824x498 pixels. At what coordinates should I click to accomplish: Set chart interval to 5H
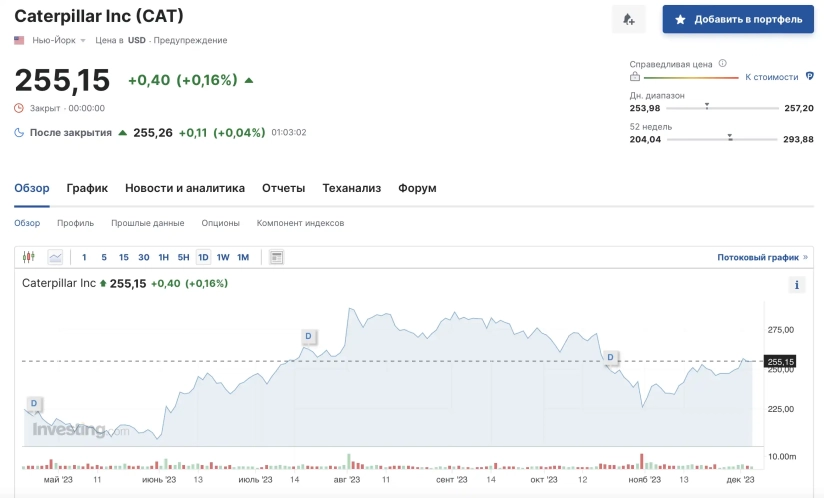click(x=183, y=257)
